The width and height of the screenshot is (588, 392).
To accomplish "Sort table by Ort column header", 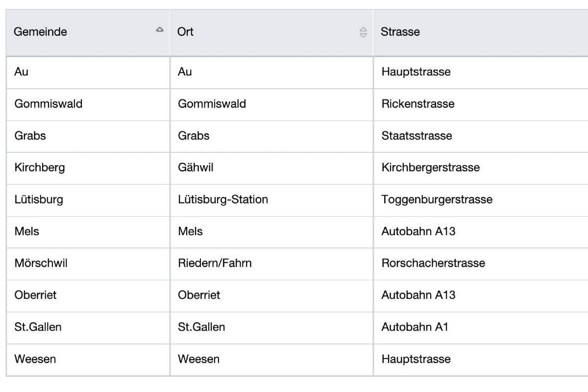I will pos(186,32).
